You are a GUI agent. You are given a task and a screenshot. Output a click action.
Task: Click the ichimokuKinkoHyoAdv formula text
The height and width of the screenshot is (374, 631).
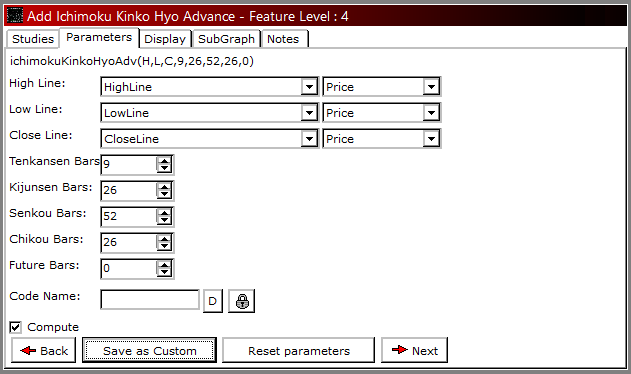[132, 61]
